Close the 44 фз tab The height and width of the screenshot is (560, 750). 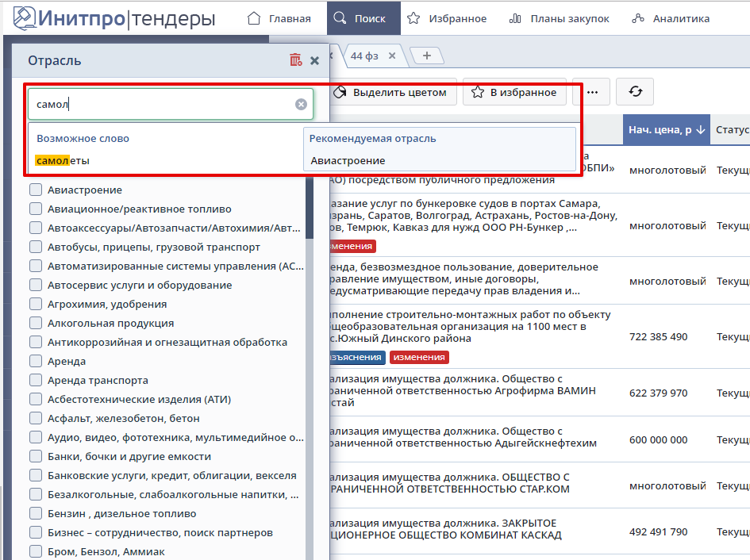click(391, 56)
